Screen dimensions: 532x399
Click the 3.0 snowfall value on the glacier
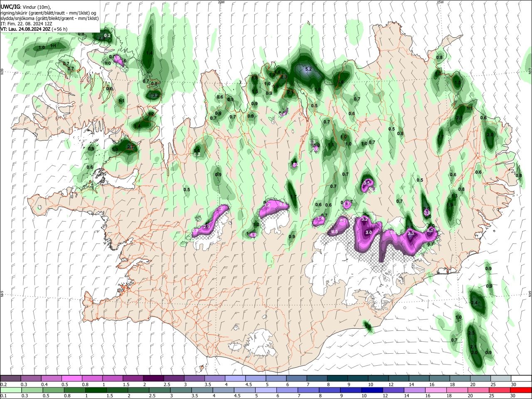click(x=368, y=233)
